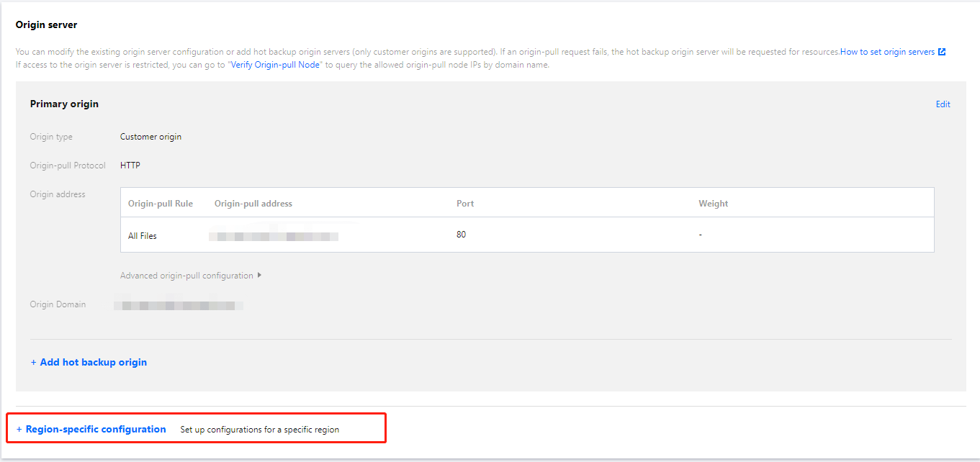Click the Add hot backup origin text
980x462 pixels.
[x=94, y=363]
